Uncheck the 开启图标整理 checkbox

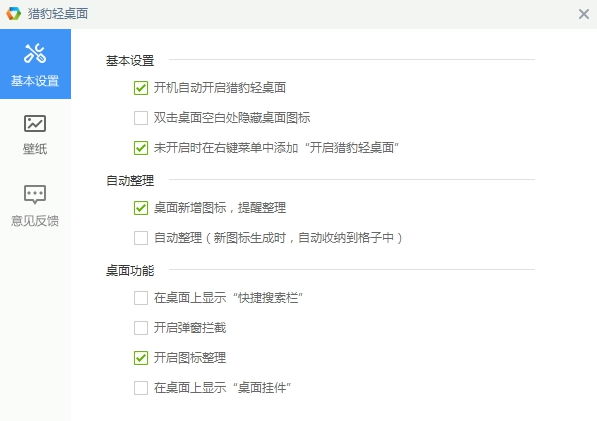pyautogui.click(x=141, y=358)
